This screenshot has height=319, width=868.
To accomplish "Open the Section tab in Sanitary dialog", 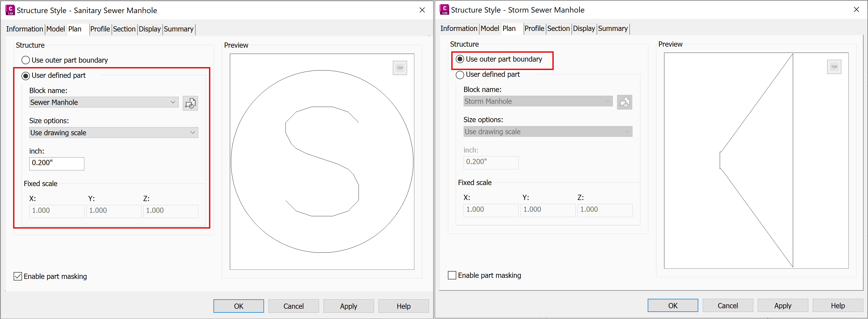I will tap(124, 29).
